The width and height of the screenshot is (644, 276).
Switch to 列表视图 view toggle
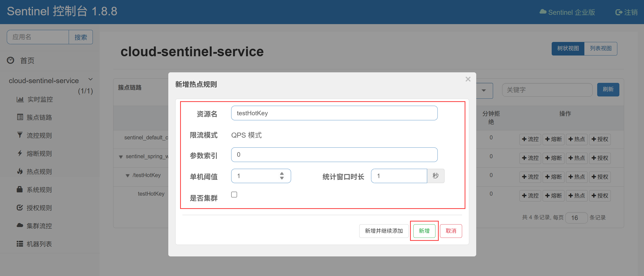600,48
